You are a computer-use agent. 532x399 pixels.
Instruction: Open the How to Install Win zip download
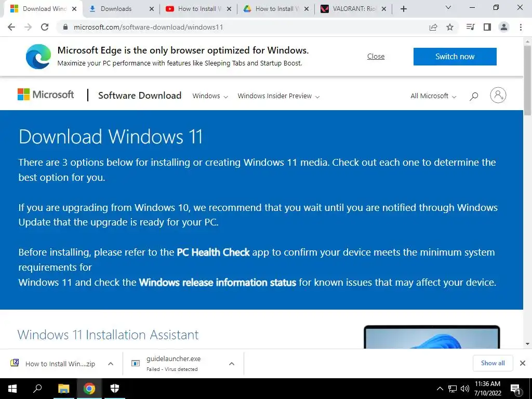point(54,364)
